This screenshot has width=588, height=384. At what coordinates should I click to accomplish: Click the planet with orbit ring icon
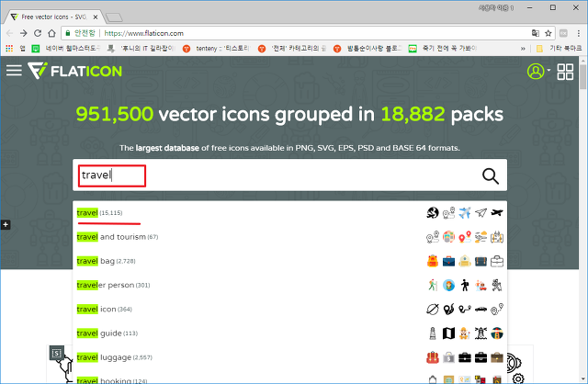click(x=433, y=309)
